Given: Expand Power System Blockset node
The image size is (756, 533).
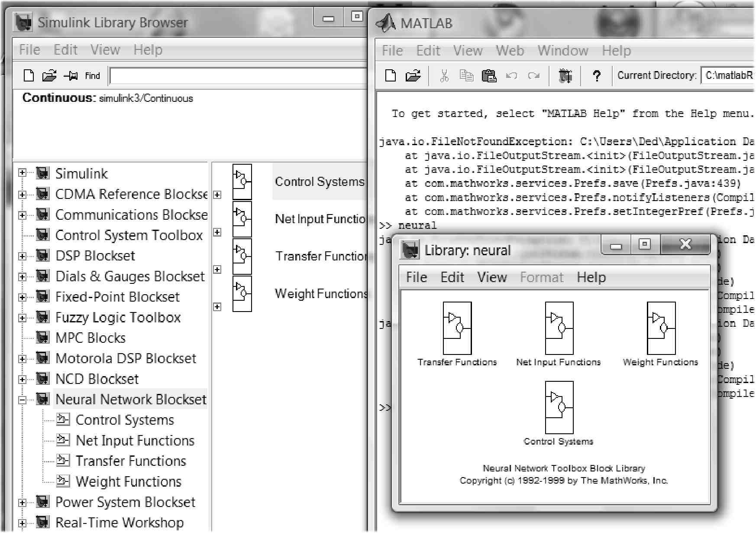Looking at the screenshot, I should (x=23, y=503).
